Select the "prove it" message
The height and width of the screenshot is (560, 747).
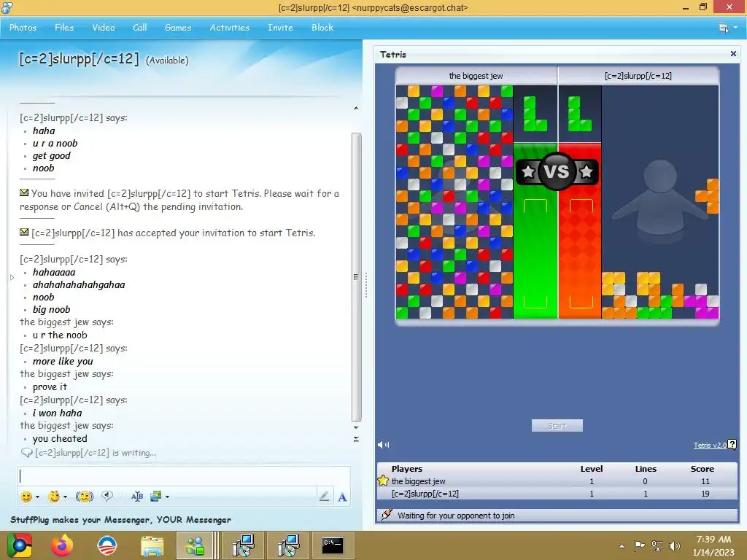point(50,387)
